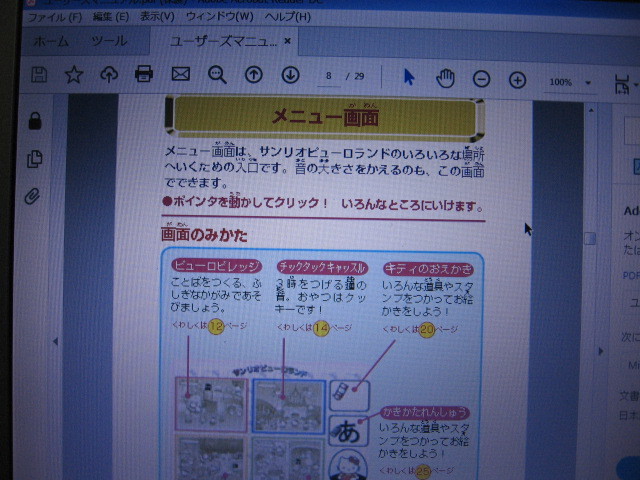Print the document with printer icon
The height and width of the screenshot is (480, 640).
144,74
